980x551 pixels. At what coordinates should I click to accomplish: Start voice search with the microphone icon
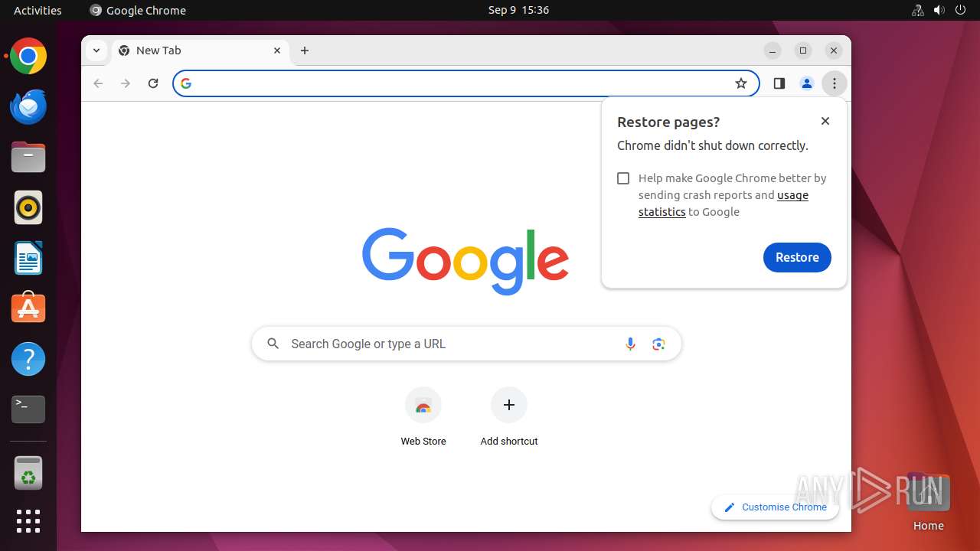point(630,344)
